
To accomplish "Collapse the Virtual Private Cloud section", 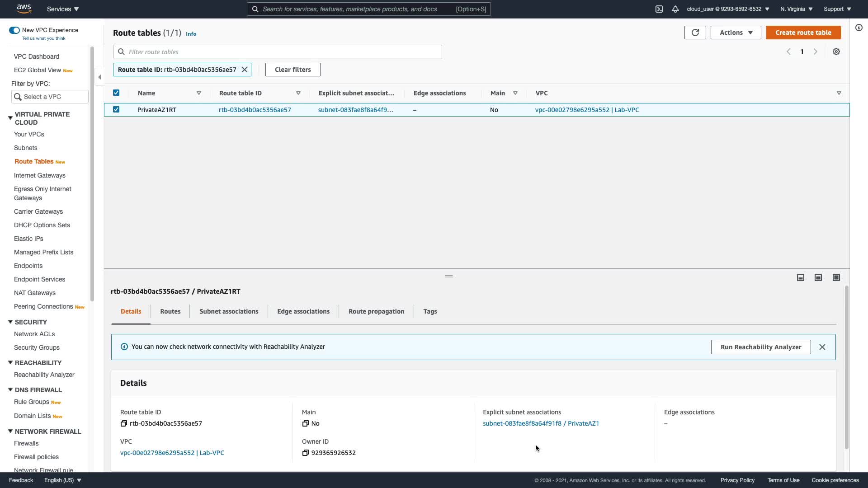I will click(x=10, y=118).
